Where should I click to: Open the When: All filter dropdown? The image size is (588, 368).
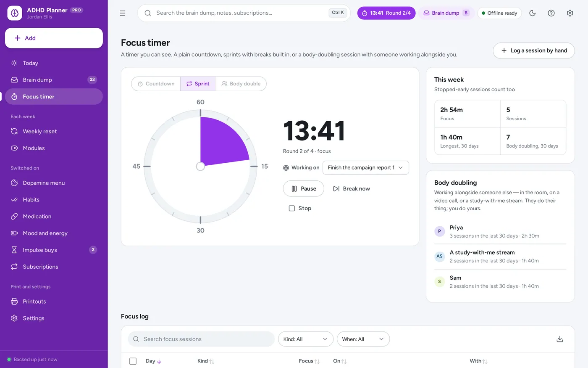(363, 339)
